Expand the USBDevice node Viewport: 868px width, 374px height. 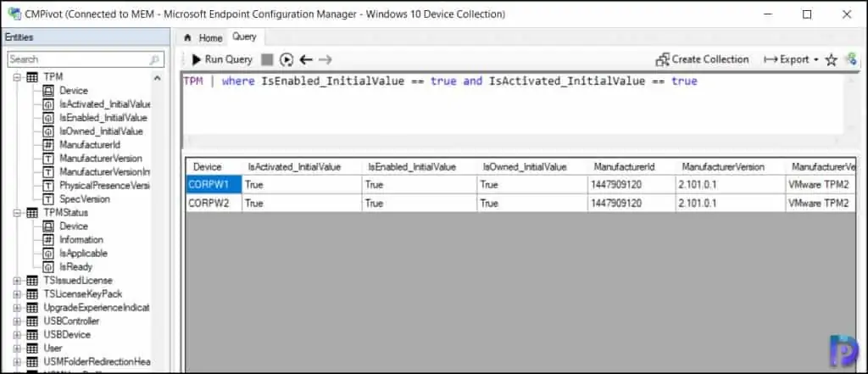pyautogui.click(x=17, y=335)
